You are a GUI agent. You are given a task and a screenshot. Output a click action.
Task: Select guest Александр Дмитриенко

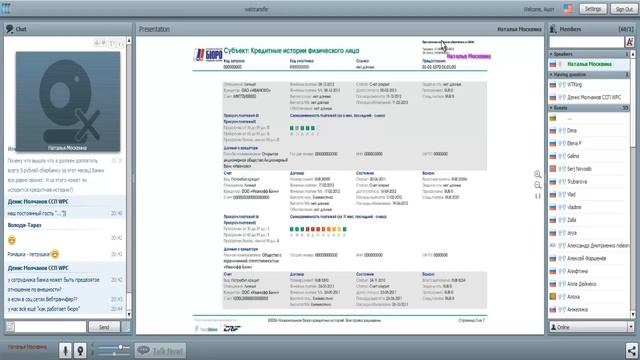tap(589, 246)
